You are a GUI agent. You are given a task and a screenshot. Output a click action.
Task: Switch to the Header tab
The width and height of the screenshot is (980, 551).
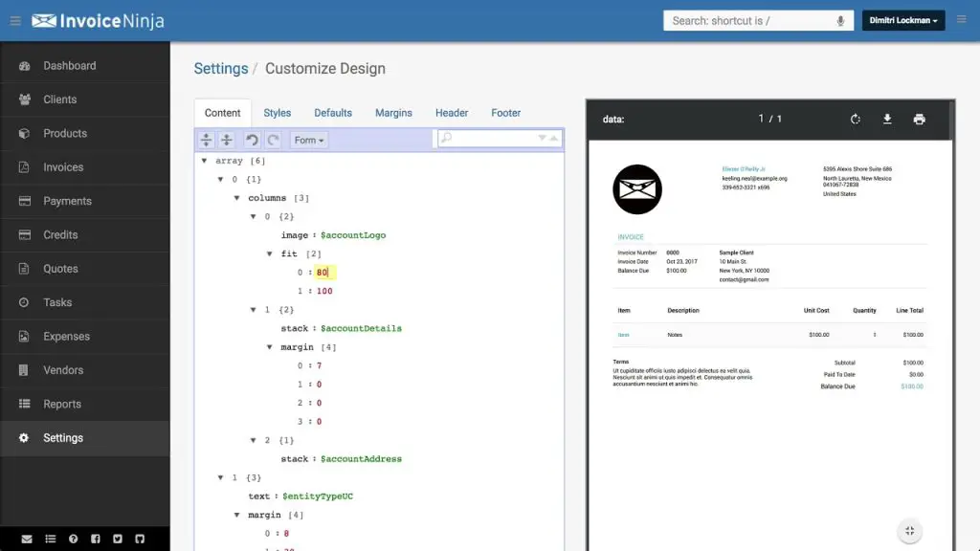tap(452, 113)
